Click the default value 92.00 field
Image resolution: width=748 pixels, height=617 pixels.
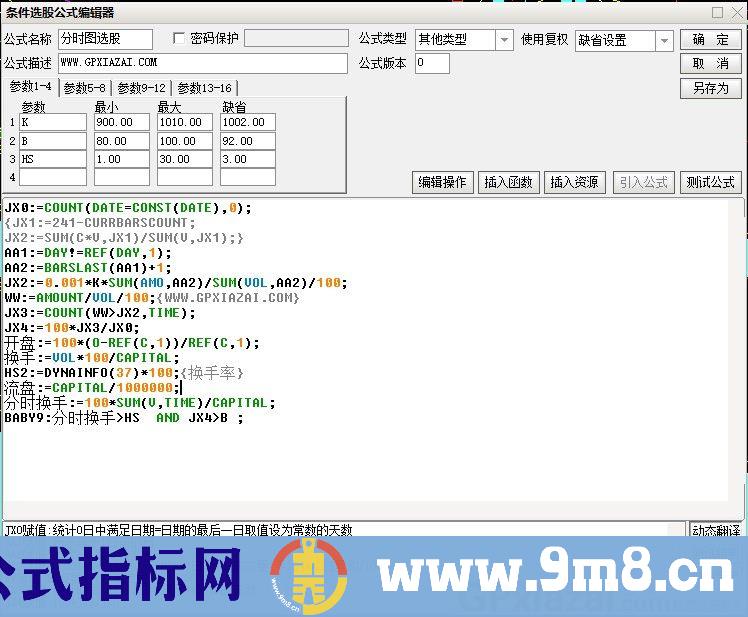point(248,141)
